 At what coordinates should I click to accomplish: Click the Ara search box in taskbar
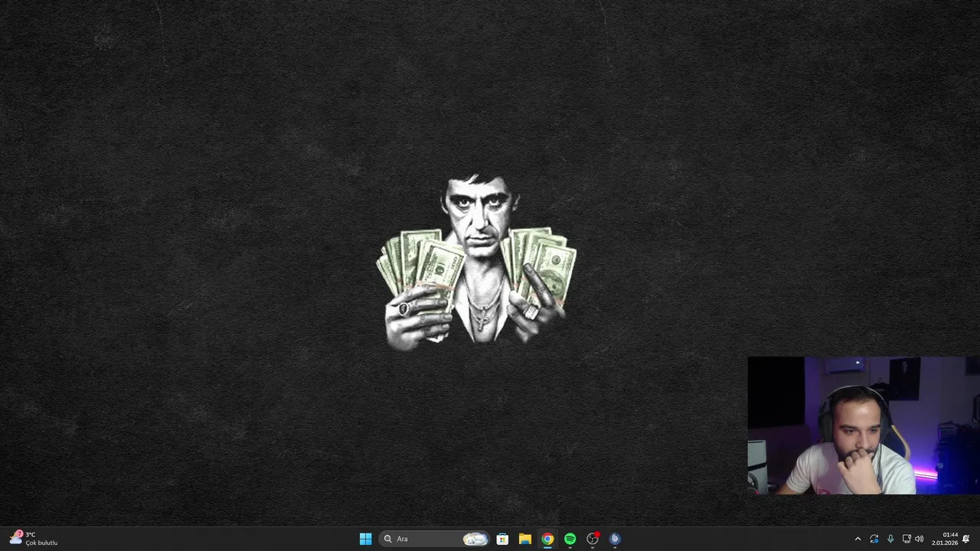point(434,539)
